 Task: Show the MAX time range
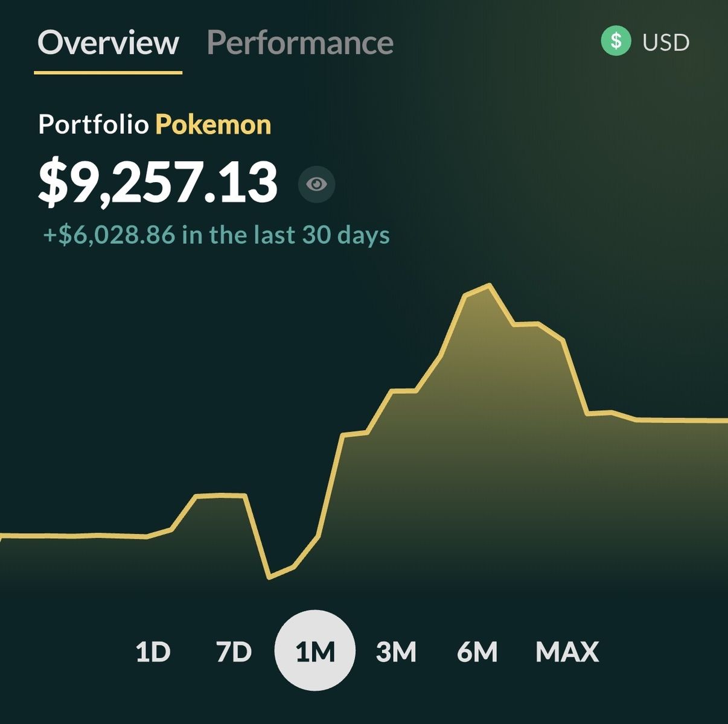pos(567,652)
